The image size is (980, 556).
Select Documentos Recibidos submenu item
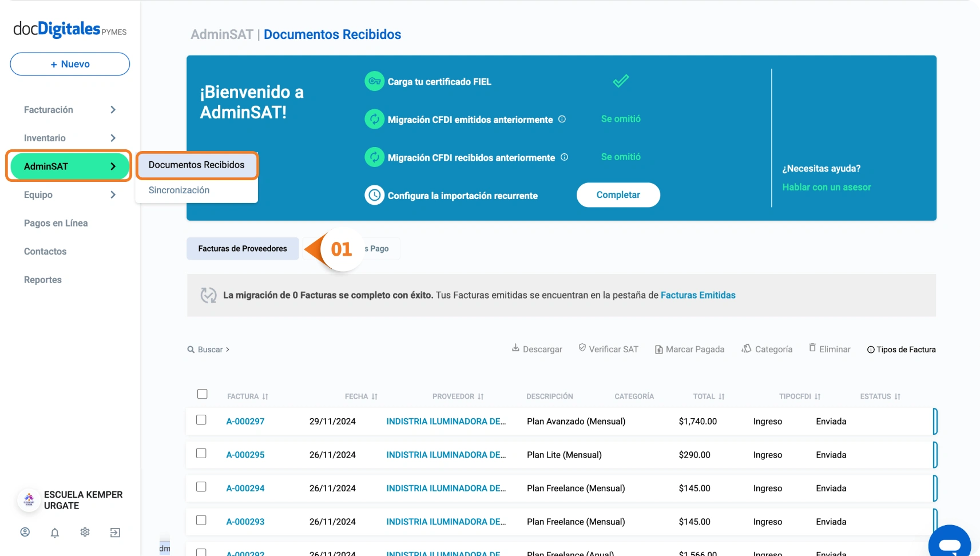pyautogui.click(x=197, y=165)
